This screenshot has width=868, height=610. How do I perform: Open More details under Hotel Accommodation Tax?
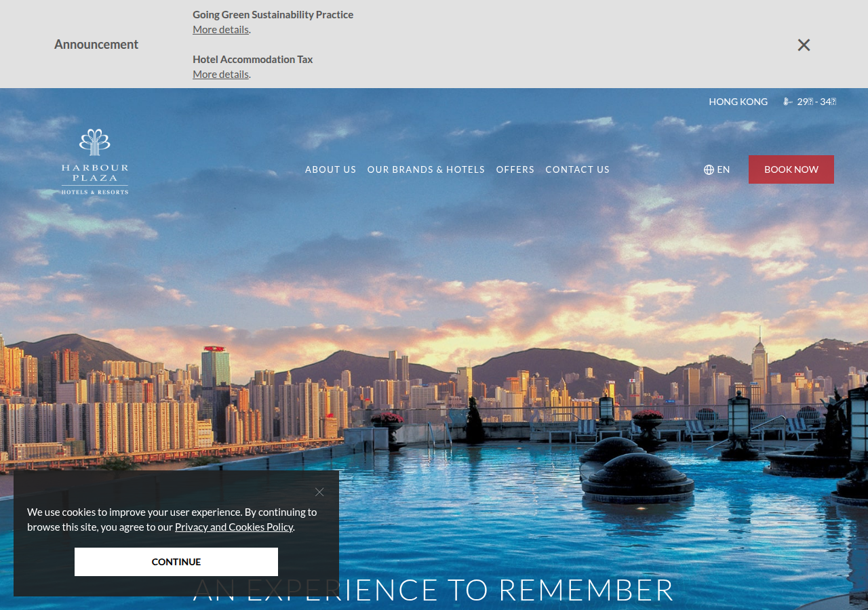click(x=220, y=74)
